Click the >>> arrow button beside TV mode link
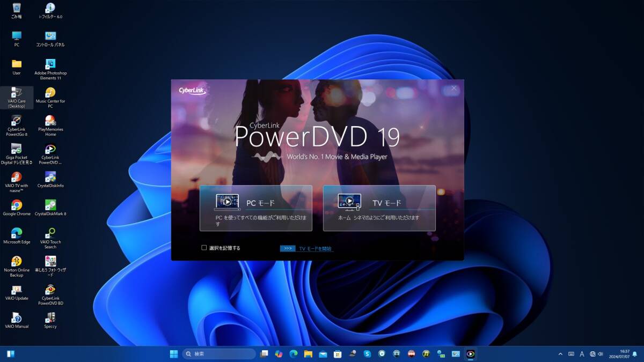The width and height of the screenshot is (644, 362). (x=288, y=249)
